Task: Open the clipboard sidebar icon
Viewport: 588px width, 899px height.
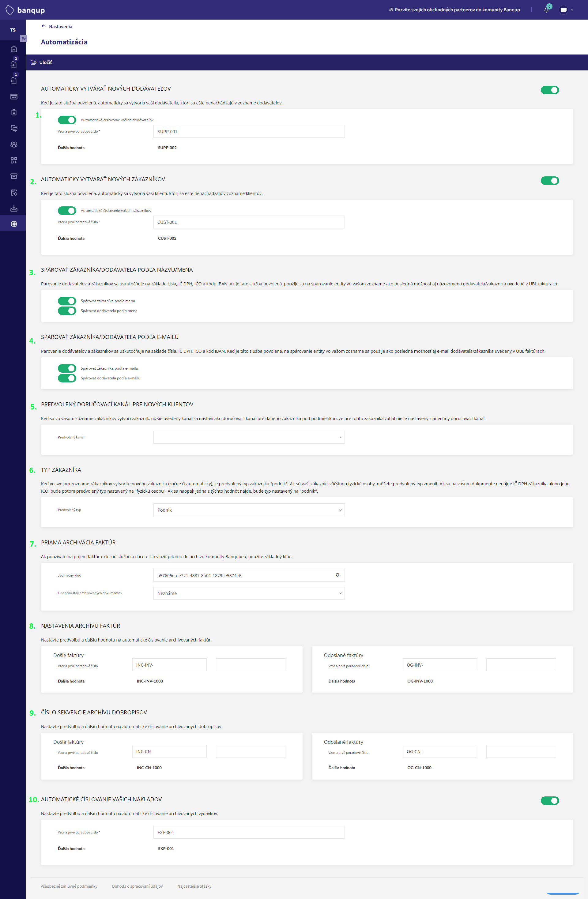Action: point(14,113)
